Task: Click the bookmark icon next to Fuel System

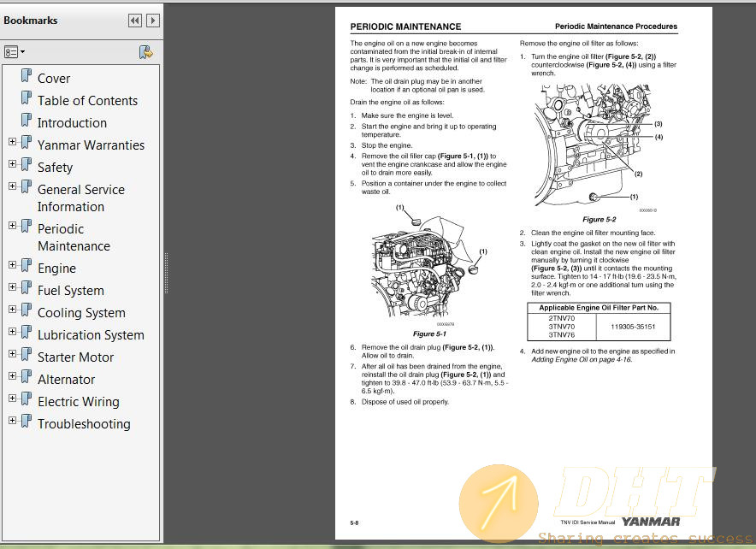Action: coord(27,288)
